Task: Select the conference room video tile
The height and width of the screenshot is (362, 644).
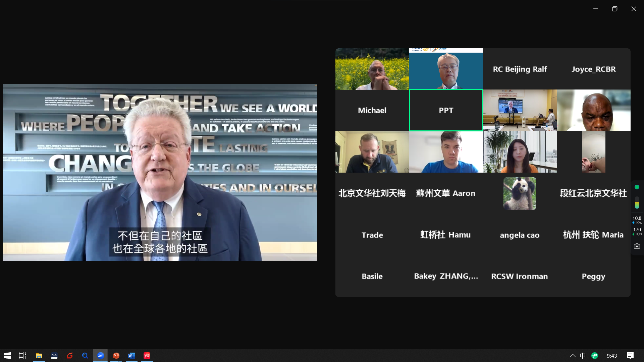Action: point(520,110)
